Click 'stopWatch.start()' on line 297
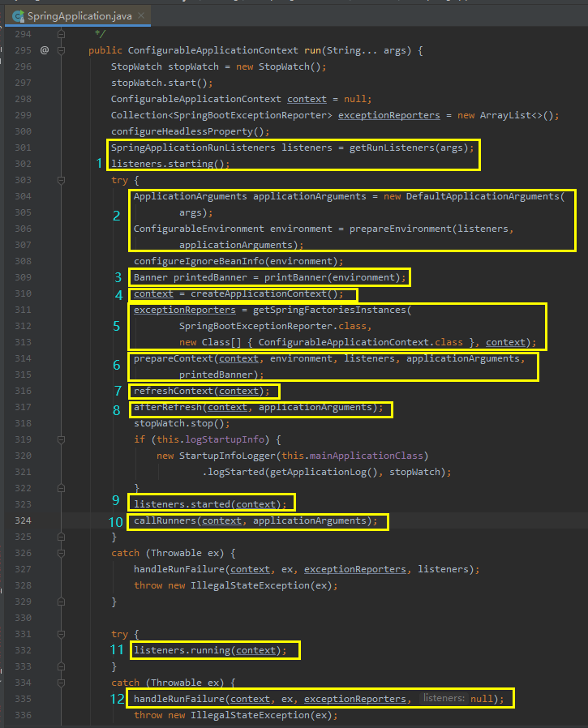Image resolution: width=588 pixels, height=728 pixels. click(x=159, y=83)
